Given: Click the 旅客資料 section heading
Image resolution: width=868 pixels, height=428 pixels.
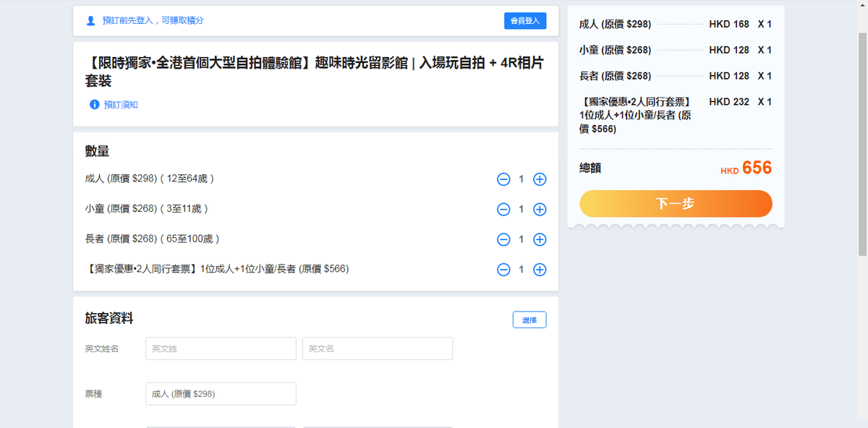Looking at the screenshot, I should tap(109, 318).
